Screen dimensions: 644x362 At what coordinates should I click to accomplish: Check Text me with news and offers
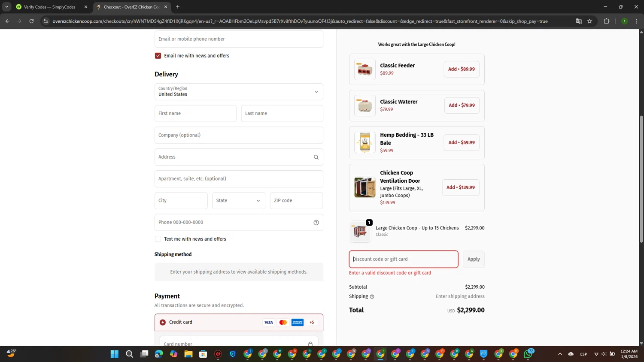(158, 239)
